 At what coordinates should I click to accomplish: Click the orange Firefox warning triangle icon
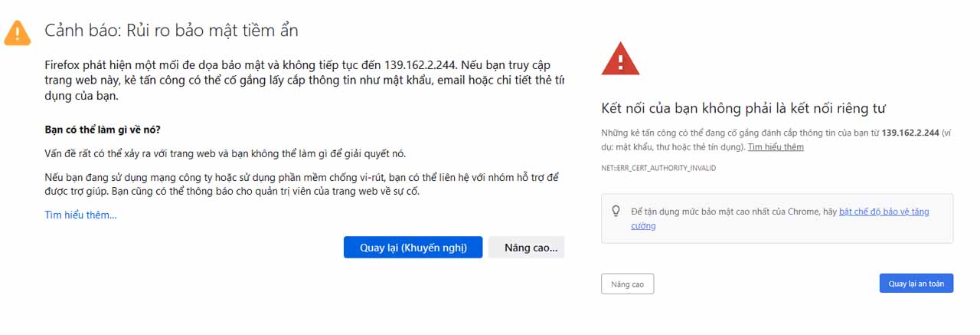[x=18, y=32]
